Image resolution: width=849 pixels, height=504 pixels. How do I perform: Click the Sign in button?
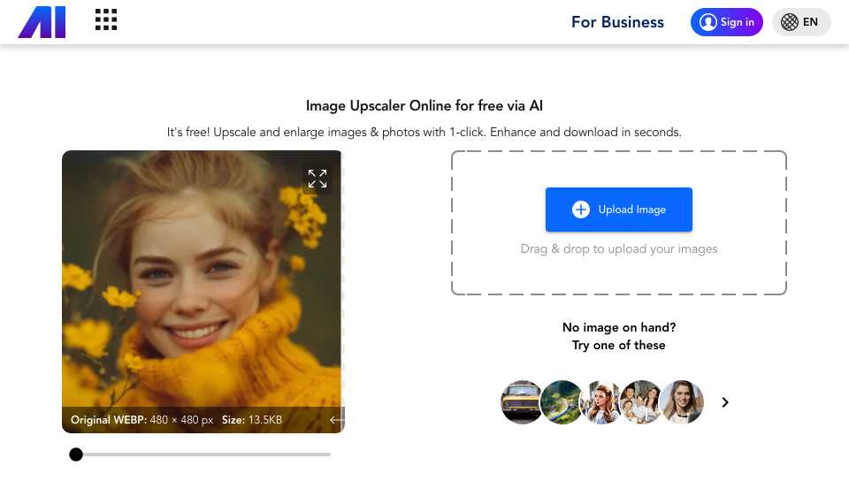pyautogui.click(x=727, y=22)
